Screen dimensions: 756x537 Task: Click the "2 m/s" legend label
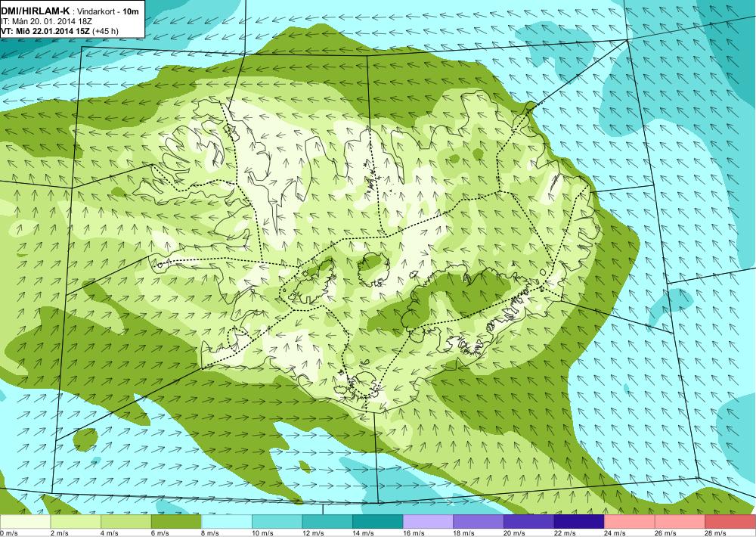pyautogui.click(x=59, y=533)
